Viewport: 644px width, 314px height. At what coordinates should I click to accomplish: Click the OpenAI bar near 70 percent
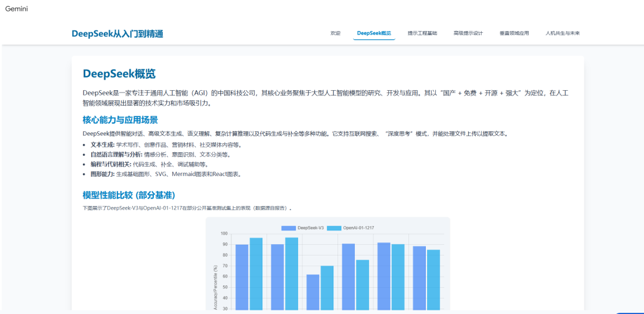point(327,287)
